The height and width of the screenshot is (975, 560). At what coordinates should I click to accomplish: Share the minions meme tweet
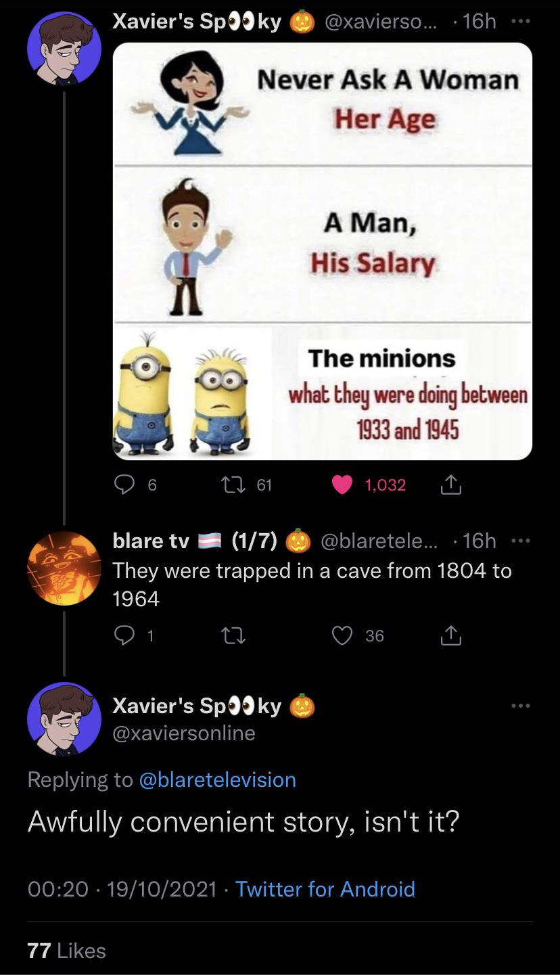click(x=450, y=484)
